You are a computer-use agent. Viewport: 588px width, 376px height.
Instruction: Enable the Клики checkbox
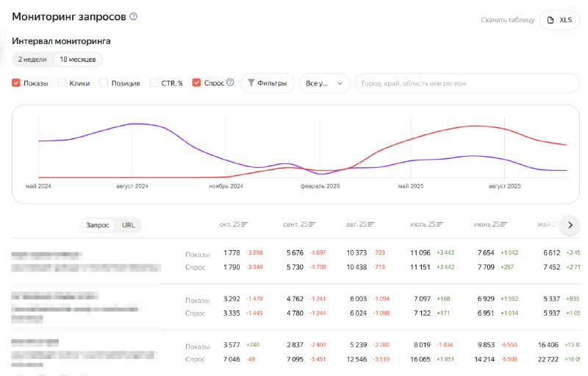(62, 83)
